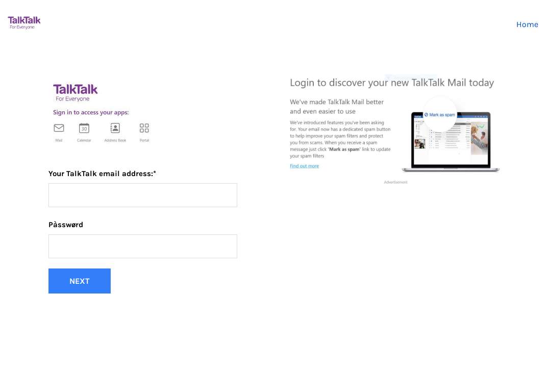The image size is (551, 392).
Task: Click the Login to discover heading
Action: tap(392, 83)
